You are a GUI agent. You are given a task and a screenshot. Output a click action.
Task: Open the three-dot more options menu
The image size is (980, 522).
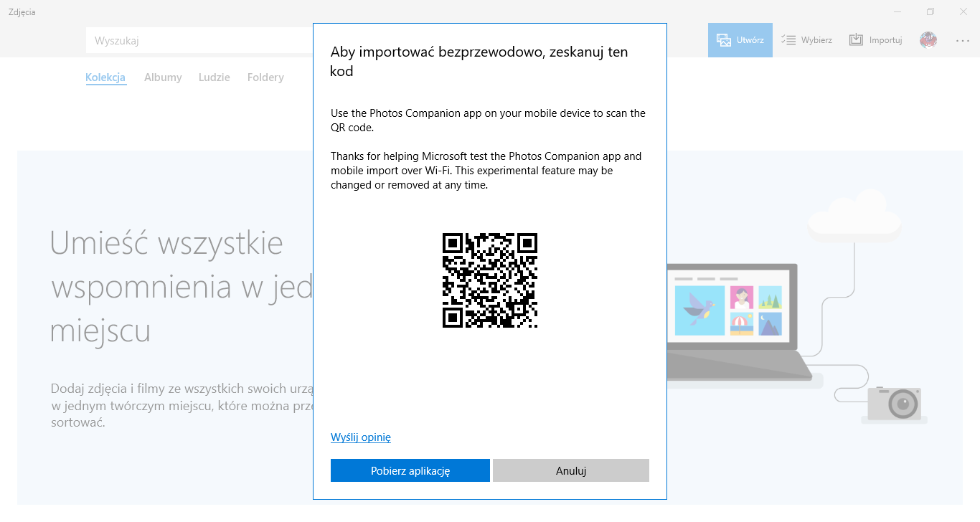click(x=963, y=40)
